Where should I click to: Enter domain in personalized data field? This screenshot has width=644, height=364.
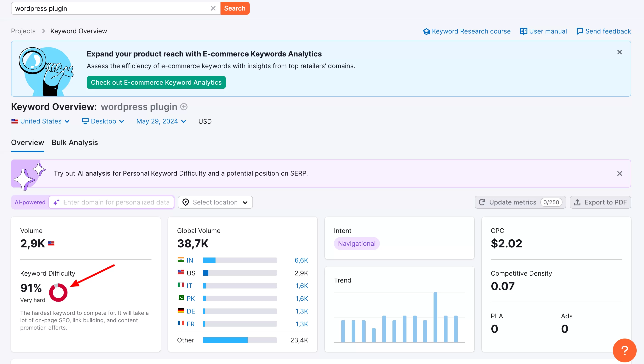point(116,202)
